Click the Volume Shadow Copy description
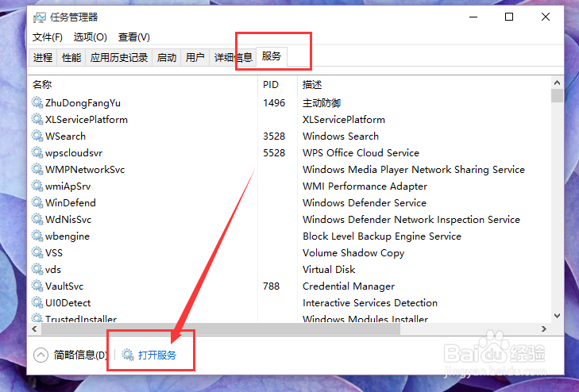The image size is (579, 392). (x=353, y=253)
